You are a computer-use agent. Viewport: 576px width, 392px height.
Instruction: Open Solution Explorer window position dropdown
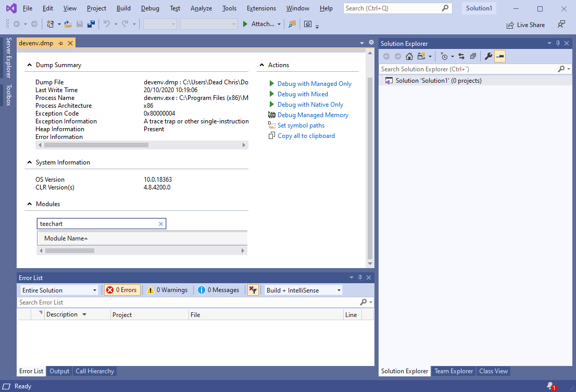[549, 43]
